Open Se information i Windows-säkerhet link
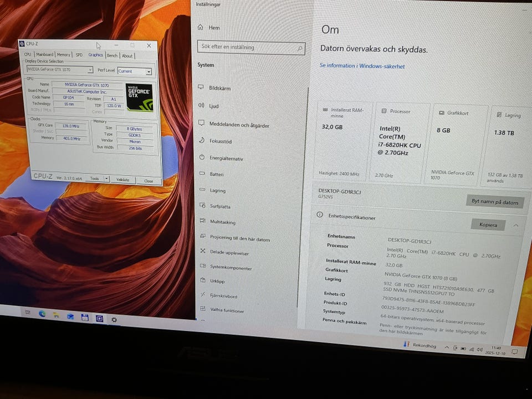The image size is (532, 399). tap(362, 66)
